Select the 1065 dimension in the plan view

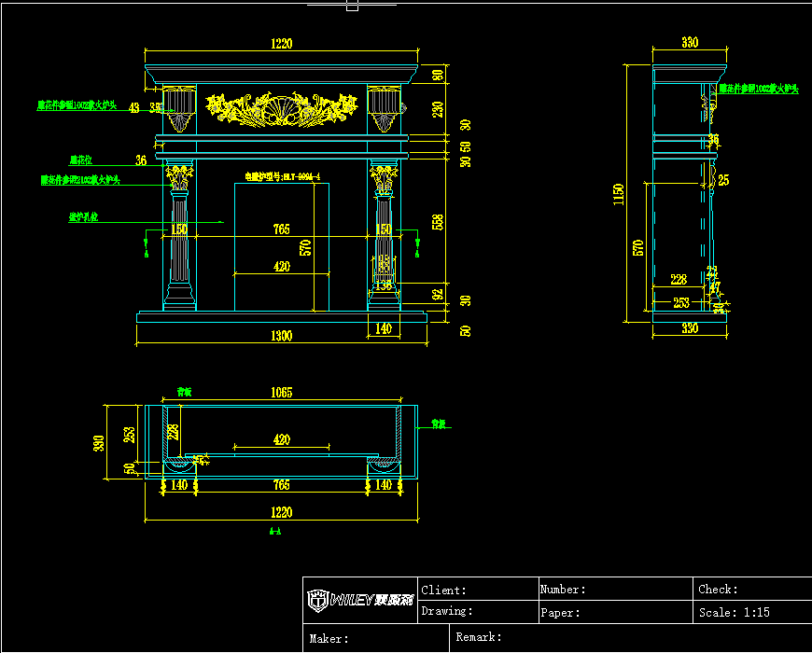click(x=281, y=393)
